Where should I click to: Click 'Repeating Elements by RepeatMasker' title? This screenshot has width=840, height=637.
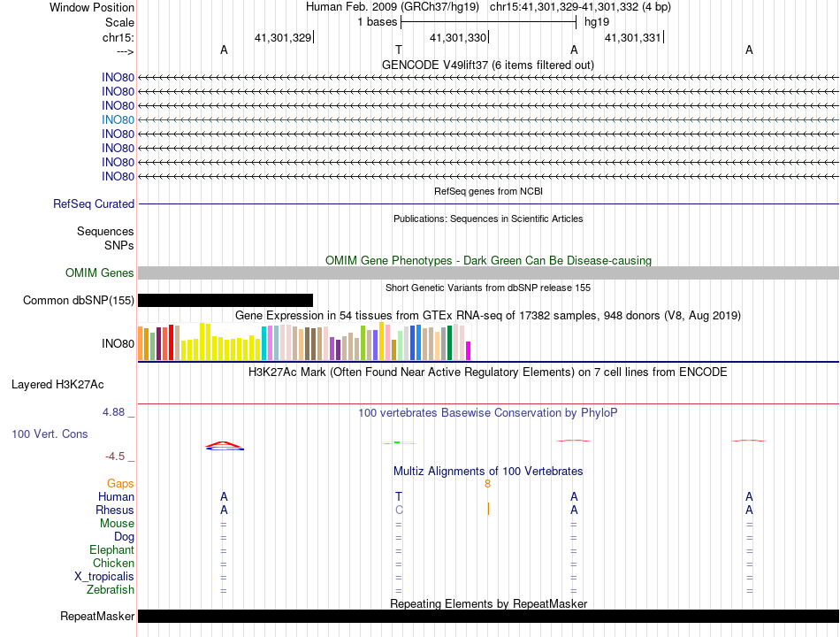point(489,603)
